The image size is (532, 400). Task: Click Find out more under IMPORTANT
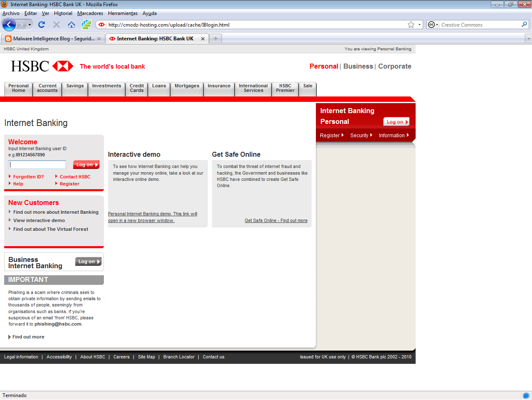[x=28, y=337]
